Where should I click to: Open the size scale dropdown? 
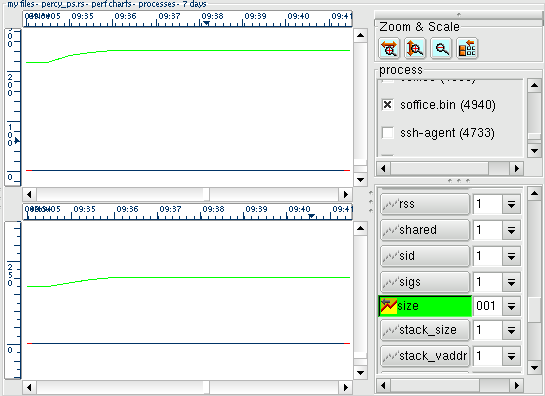pos(511,306)
